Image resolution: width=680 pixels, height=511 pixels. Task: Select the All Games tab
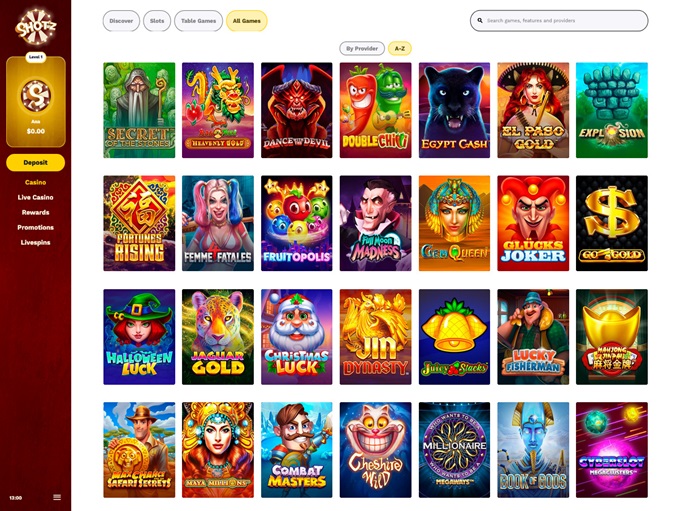[x=247, y=21]
